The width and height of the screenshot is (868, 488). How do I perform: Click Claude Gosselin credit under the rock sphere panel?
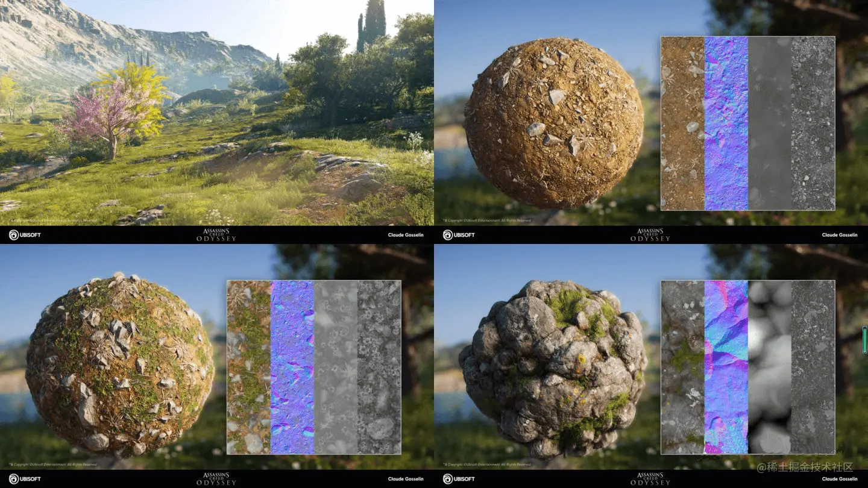pos(840,479)
